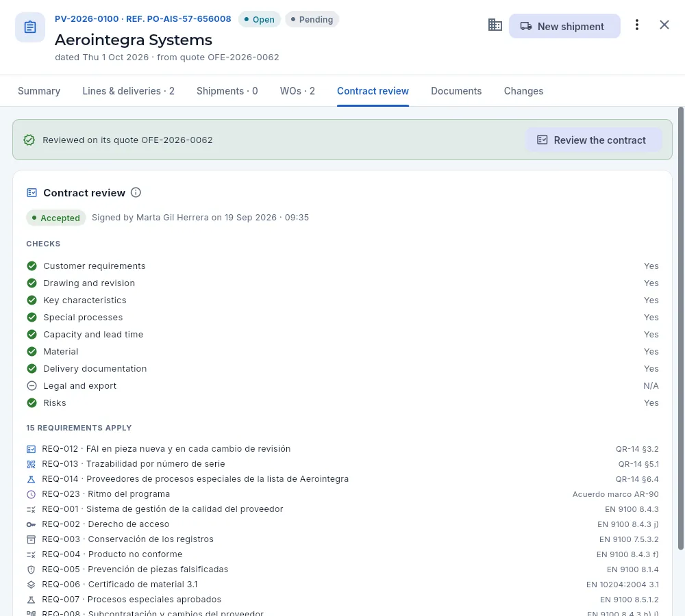Image resolution: width=685 pixels, height=616 pixels.
Task: Click the New shipment button
Action: click(564, 26)
